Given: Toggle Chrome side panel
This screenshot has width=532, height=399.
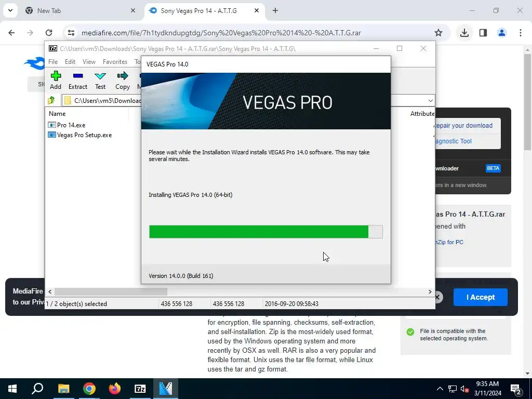Looking at the screenshot, I should coord(483,33).
